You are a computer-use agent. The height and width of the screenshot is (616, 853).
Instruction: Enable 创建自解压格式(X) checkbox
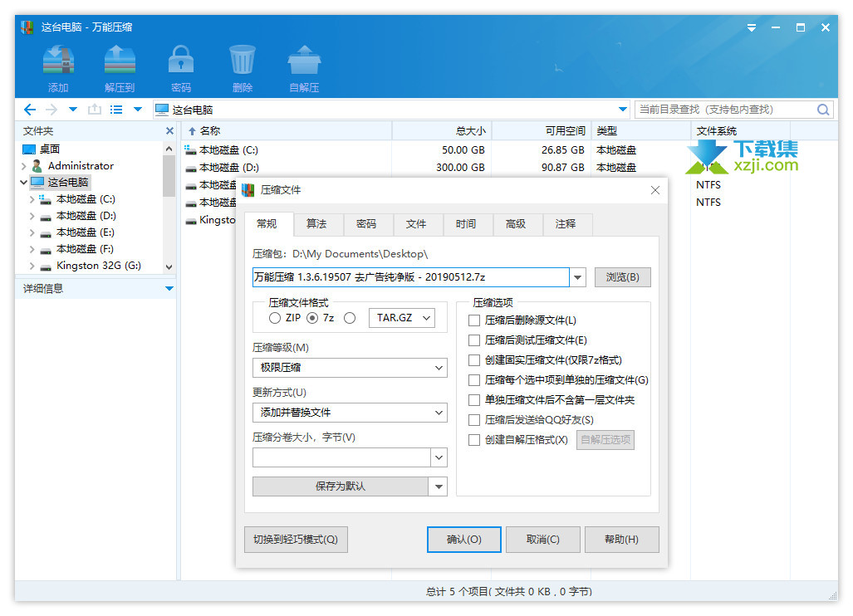[x=474, y=440]
